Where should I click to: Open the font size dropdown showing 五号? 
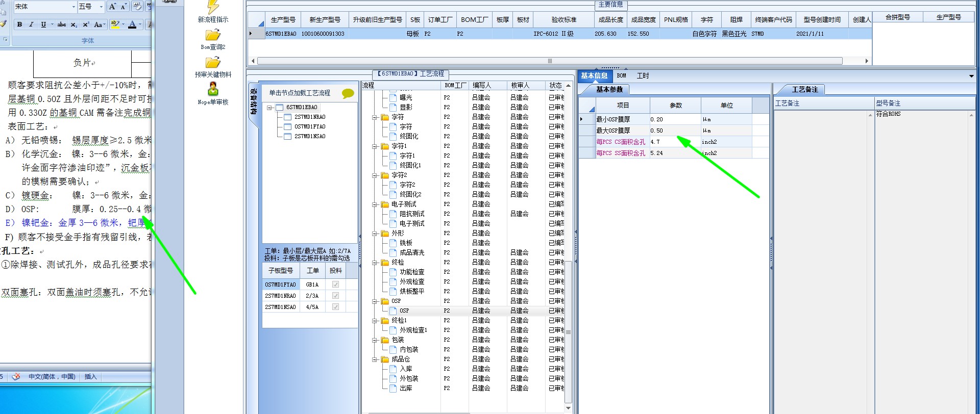pyautogui.click(x=101, y=7)
